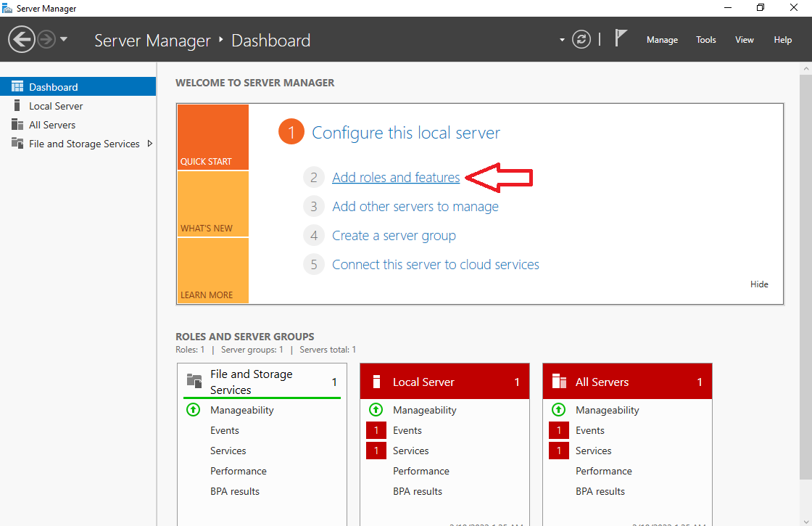Click the dropdown caret beside the refresh icon
This screenshot has width=812, height=526.
(x=562, y=39)
